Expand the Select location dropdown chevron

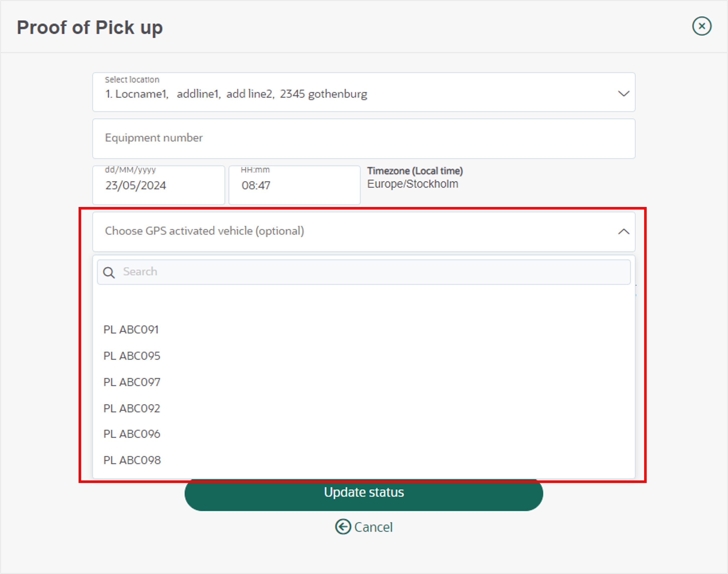click(623, 93)
